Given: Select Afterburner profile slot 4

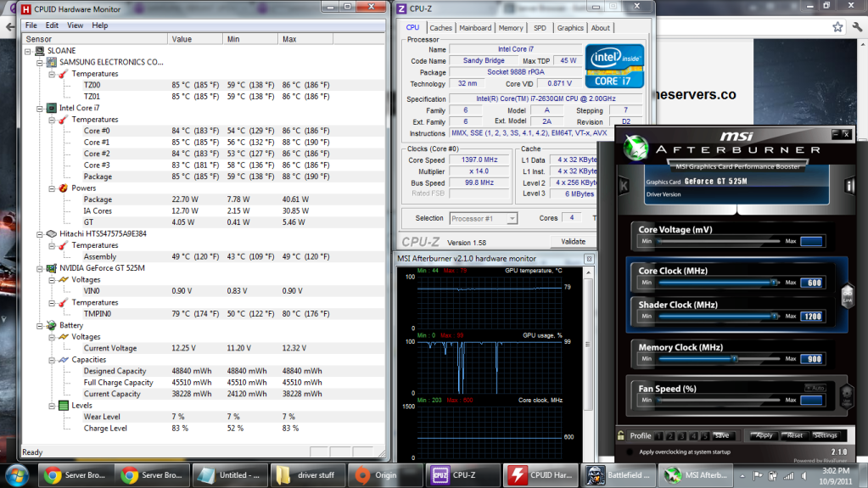Looking at the screenshot, I should [693, 436].
